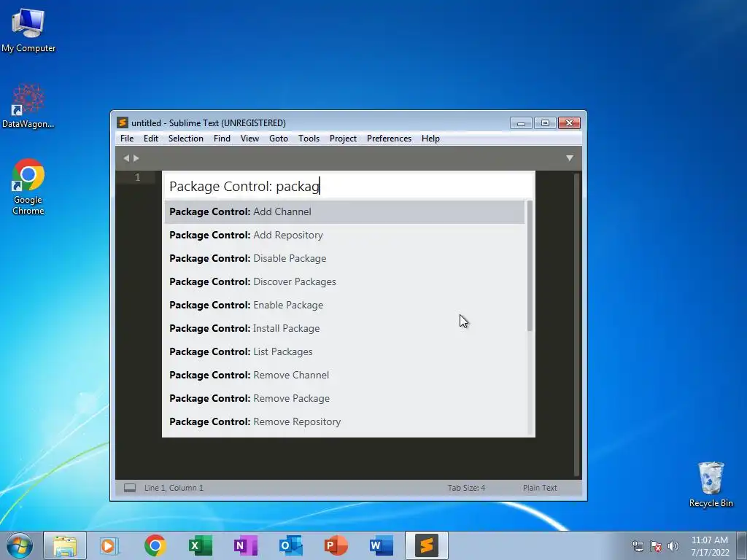This screenshot has width=747, height=560.
Task: Open the Windows Start menu
Action: pyautogui.click(x=19, y=545)
